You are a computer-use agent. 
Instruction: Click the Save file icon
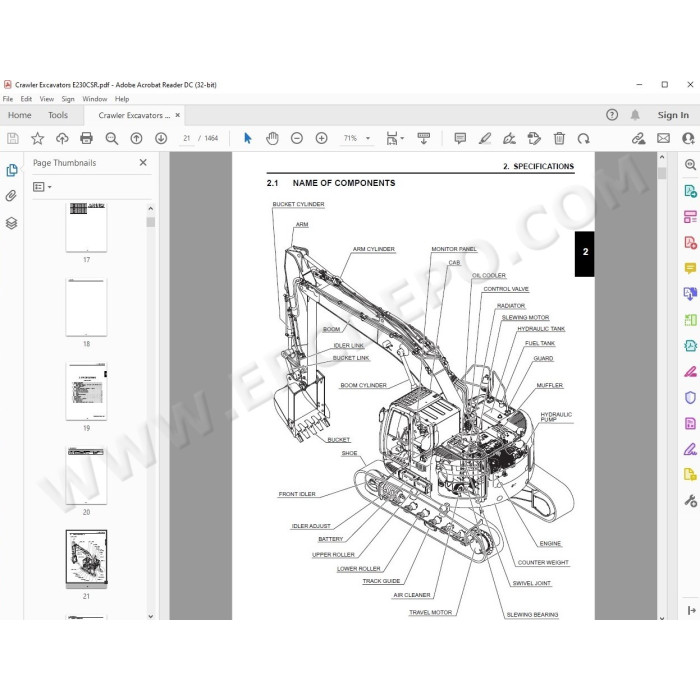point(13,138)
